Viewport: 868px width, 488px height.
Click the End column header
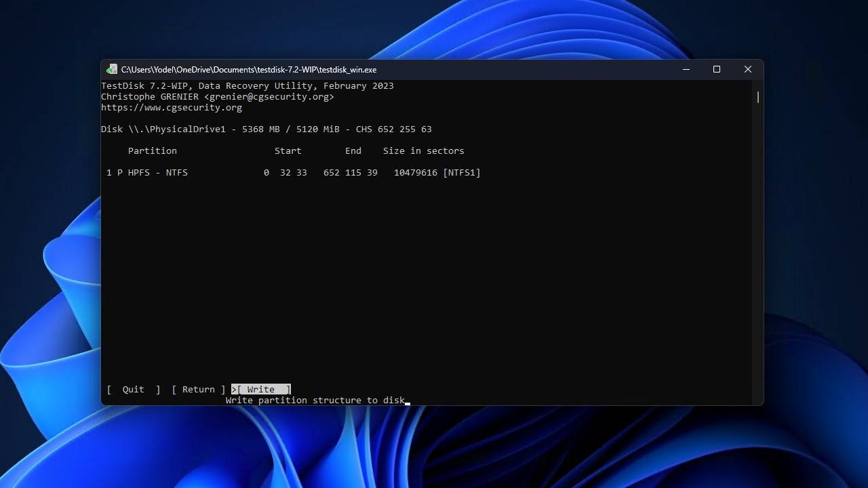pyautogui.click(x=353, y=151)
